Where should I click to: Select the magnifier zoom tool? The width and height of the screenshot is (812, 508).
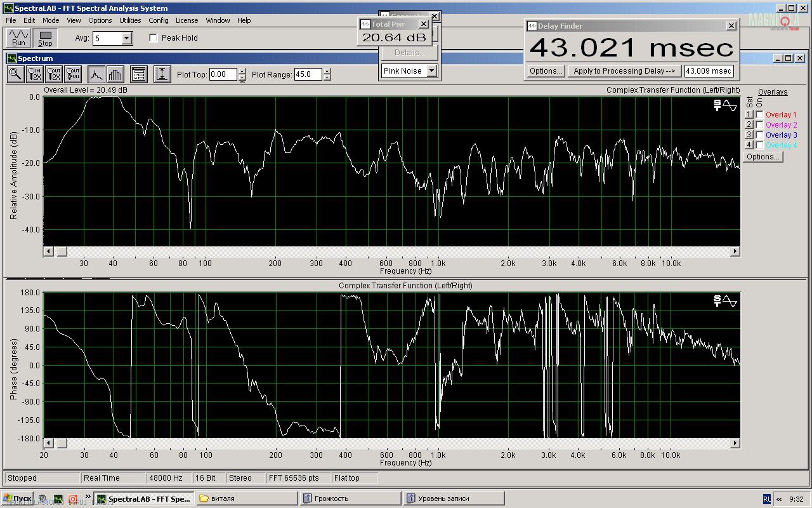pyautogui.click(x=16, y=74)
